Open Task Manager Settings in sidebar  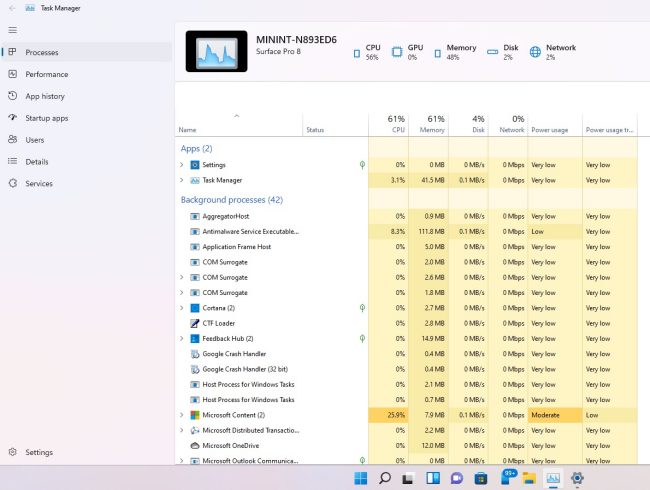pyautogui.click(x=39, y=452)
